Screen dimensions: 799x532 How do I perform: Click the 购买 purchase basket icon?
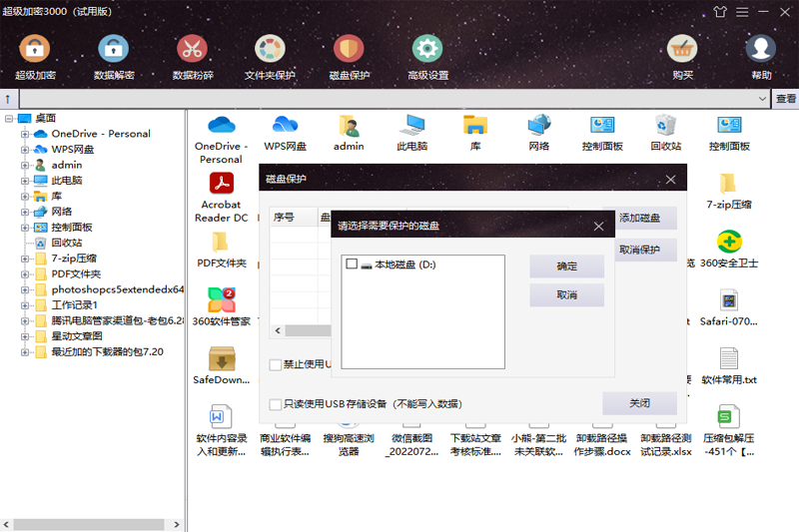[682, 57]
